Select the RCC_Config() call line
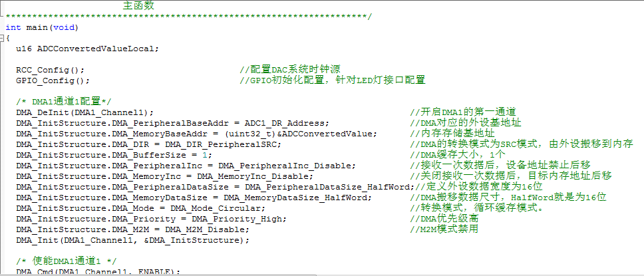Image resolution: width=644 pixels, height=276 pixels. pyautogui.click(x=50, y=70)
